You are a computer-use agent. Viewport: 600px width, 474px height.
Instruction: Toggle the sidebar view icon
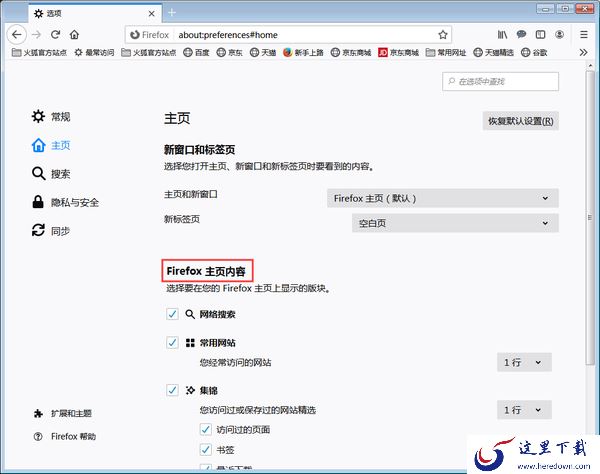click(x=540, y=35)
